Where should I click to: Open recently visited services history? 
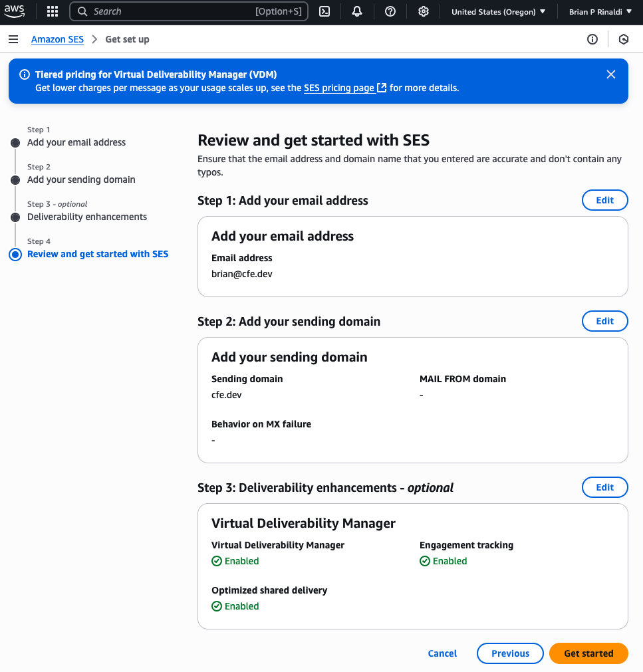point(624,39)
